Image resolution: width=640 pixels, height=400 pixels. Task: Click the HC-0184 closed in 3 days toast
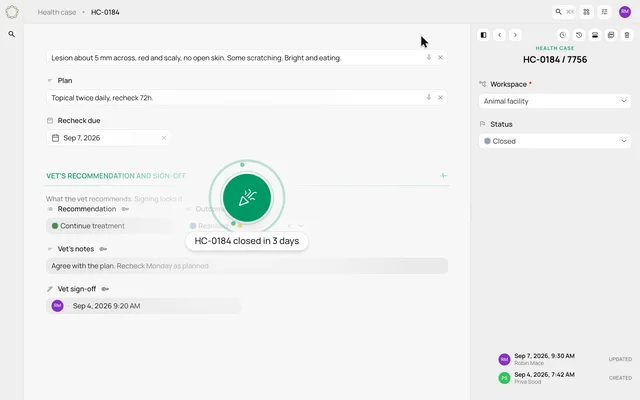pyautogui.click(x=247, y=241)
